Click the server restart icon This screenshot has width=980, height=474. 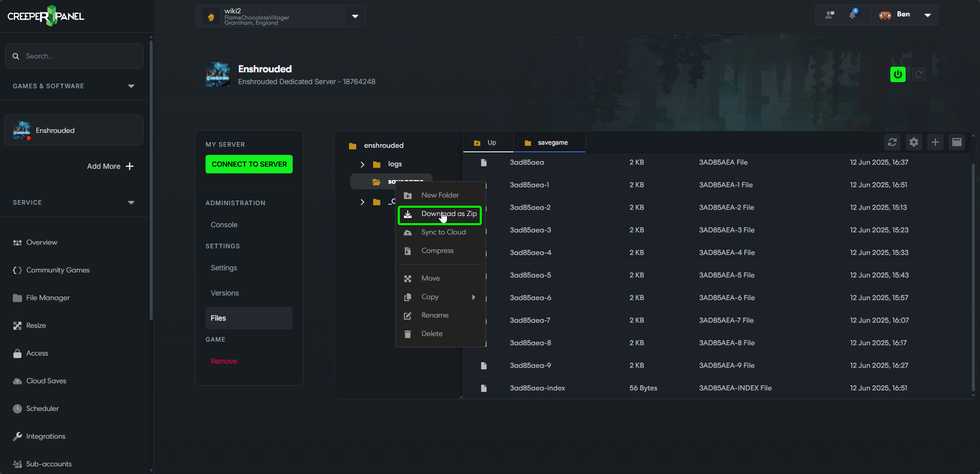tap(919, 74)
